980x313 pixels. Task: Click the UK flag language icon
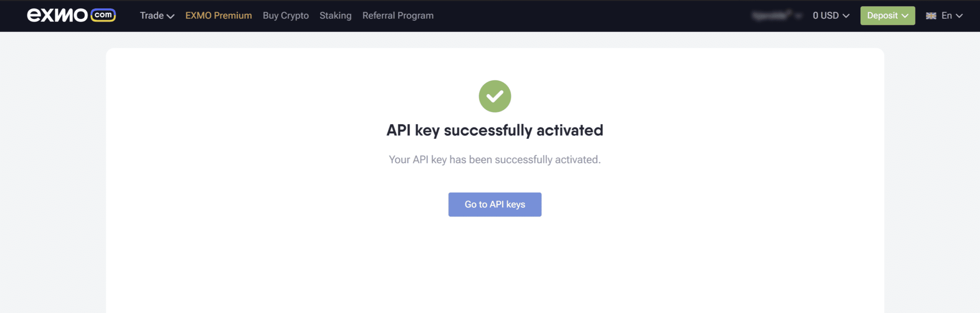point(931,16)
